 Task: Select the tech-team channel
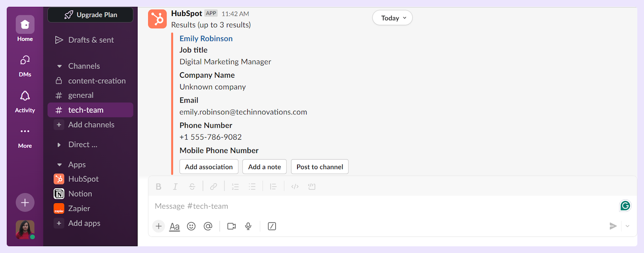pyautogui.click(x=91, y=110)
